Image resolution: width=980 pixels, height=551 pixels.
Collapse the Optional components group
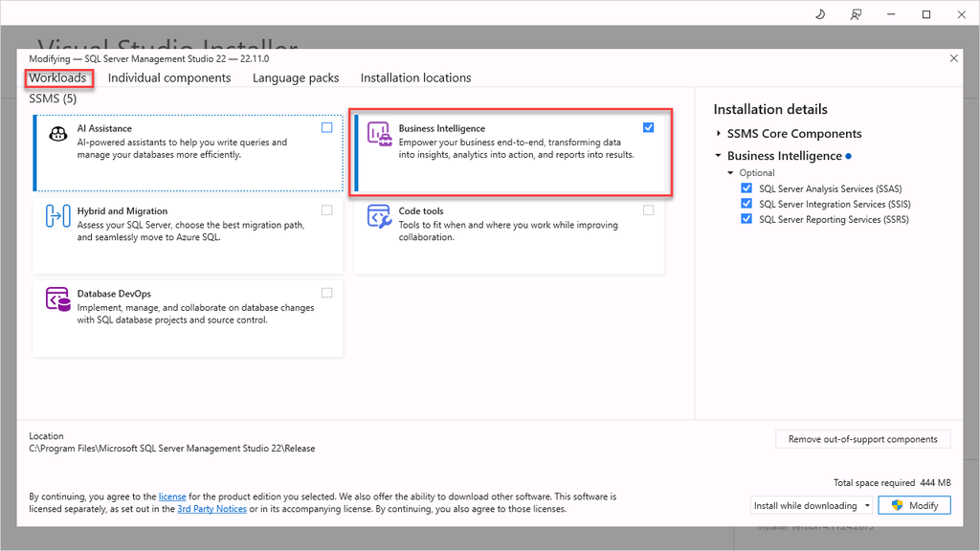[730, 173]
